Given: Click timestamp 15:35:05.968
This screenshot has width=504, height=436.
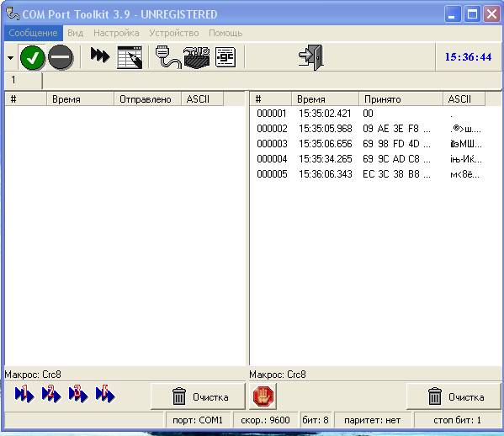Looking at the screenshot, I should coord(326,129).
